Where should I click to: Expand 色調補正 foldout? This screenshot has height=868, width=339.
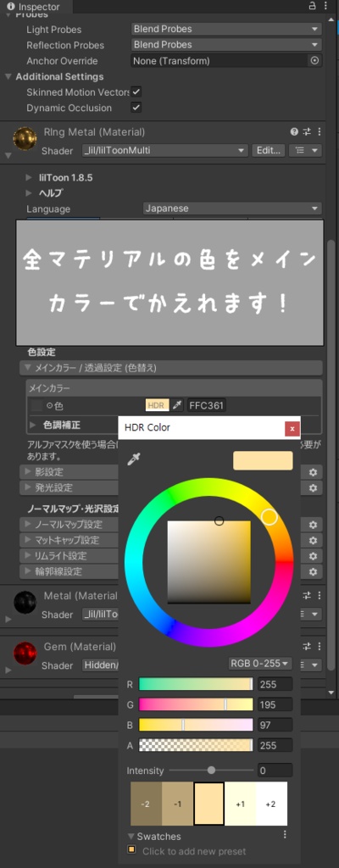coord(33,426)
